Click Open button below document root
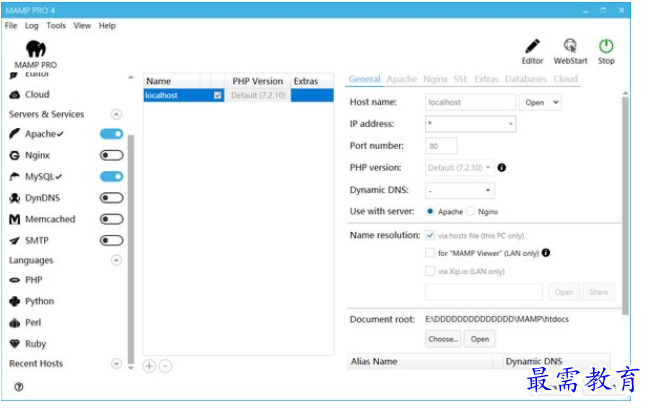This screenshot has width=648, height=411. coord(480,339)
